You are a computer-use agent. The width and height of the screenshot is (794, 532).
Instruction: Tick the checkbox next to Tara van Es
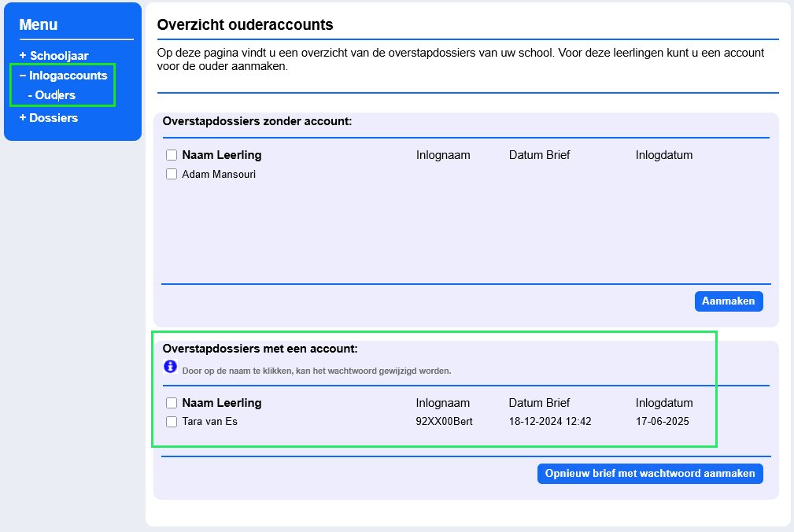point(172,422)
